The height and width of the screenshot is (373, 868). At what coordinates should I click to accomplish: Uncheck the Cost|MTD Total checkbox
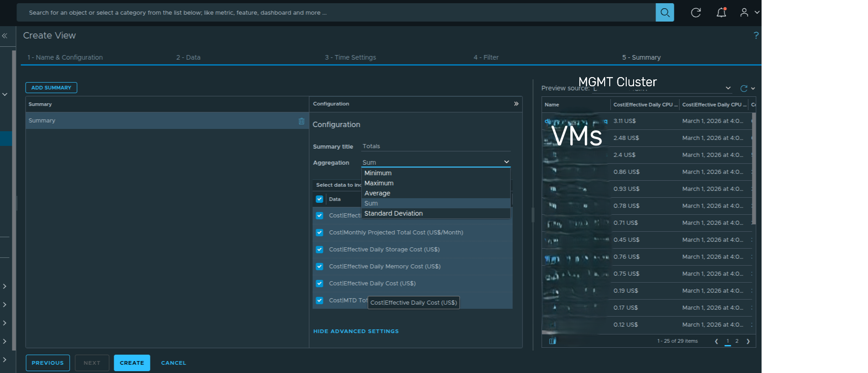pos(319,301)
